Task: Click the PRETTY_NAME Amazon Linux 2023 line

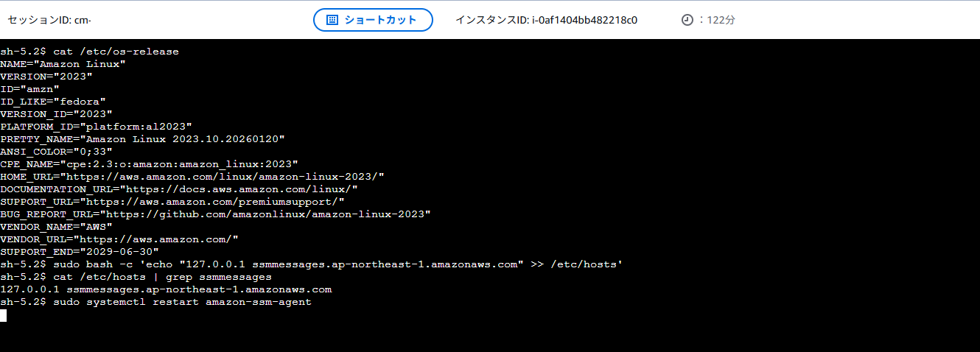Action: 142,138
